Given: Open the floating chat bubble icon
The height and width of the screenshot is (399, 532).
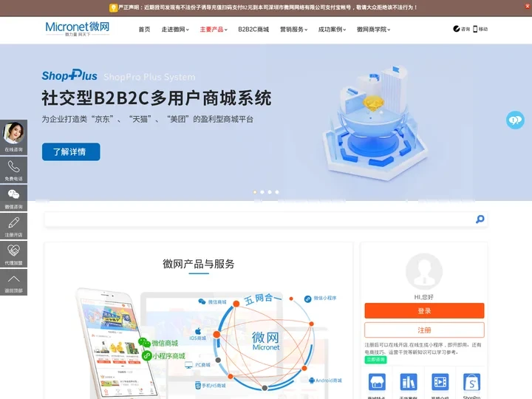Looking at the screenshot, I should [x=515, y=120].
